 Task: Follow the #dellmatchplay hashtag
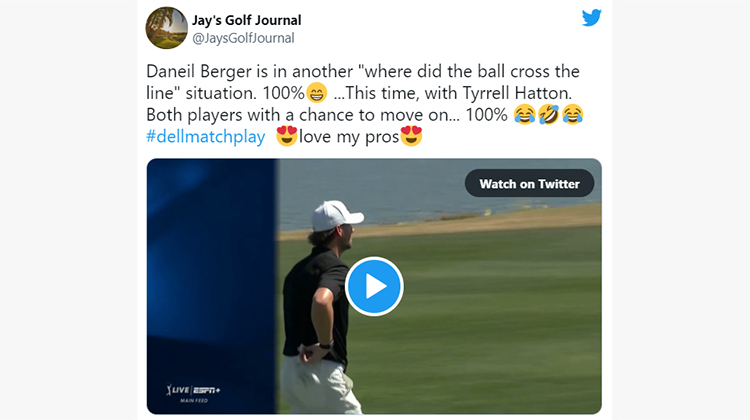tap(206, 137)
